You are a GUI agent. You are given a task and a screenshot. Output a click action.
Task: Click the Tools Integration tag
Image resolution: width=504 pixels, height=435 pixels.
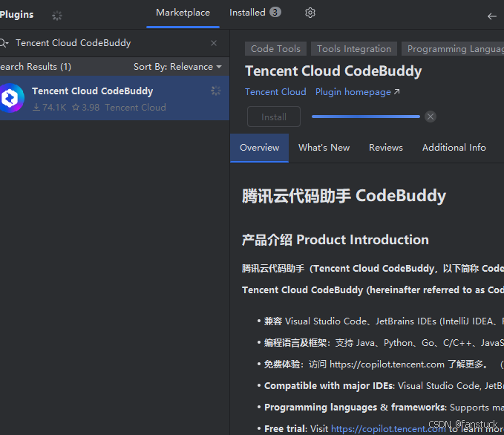354,49
